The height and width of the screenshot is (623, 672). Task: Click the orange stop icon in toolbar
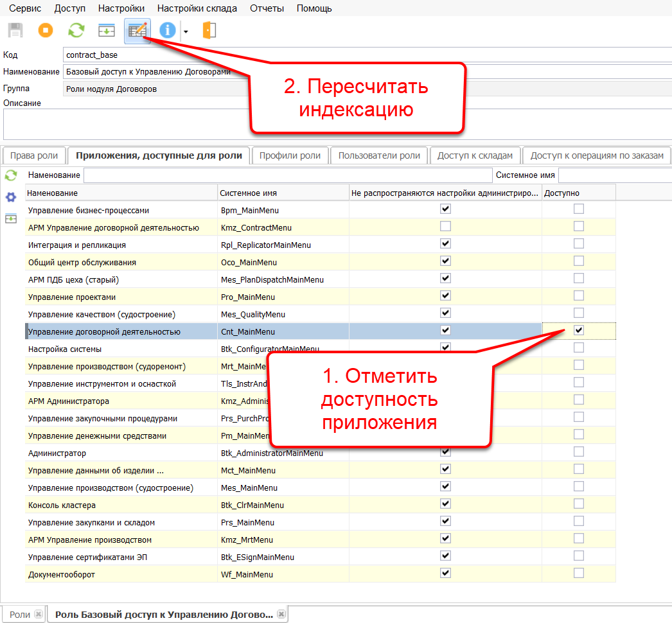(x=46, y=30)
